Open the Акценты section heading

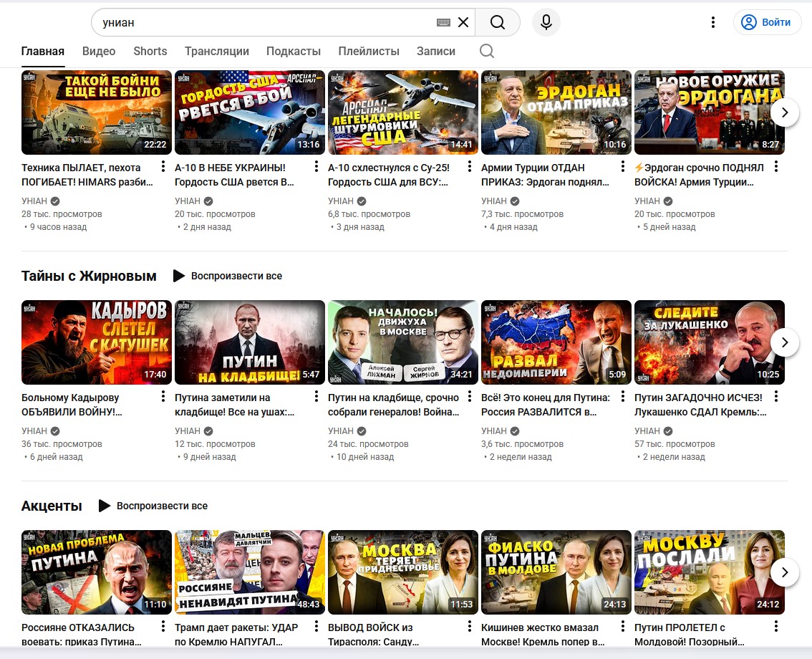[52, 506]
